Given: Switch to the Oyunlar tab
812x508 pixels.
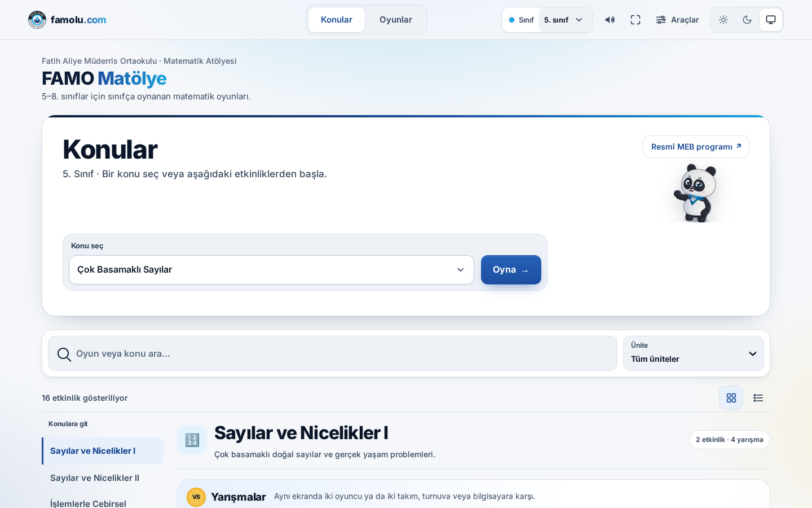Looking at the screenshot, I should pos(396,20).
